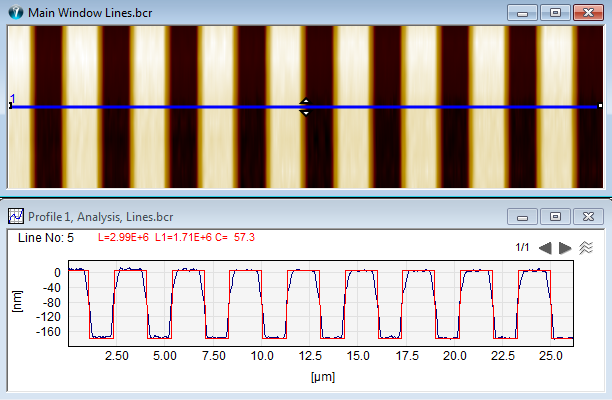Select the profile line left end handle
Viewport: 612px width, 400px height.
point(11,106)
